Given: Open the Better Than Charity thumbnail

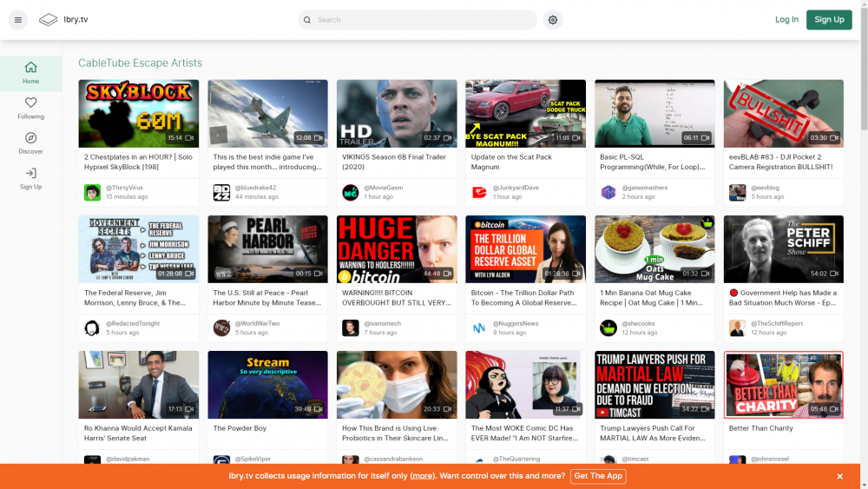Looking at the screenshot, I should click(x=783, y=385).
